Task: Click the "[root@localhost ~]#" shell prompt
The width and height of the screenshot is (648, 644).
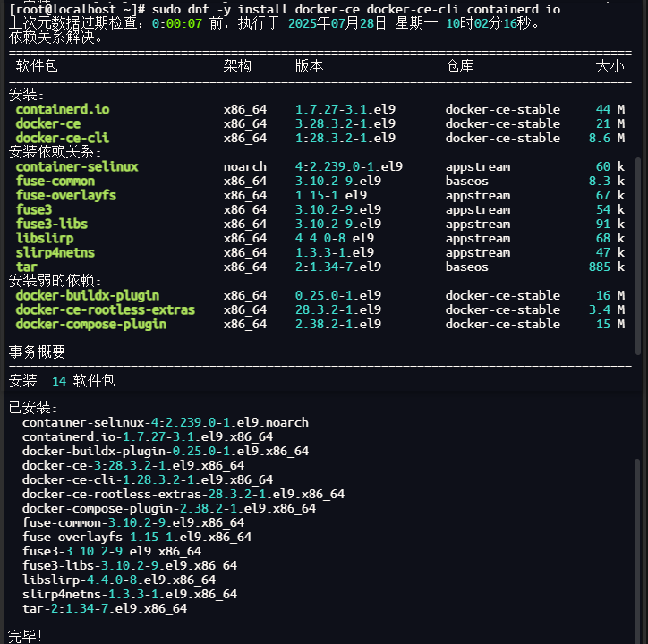Action: pyautogui.click(x=77, y=9)
